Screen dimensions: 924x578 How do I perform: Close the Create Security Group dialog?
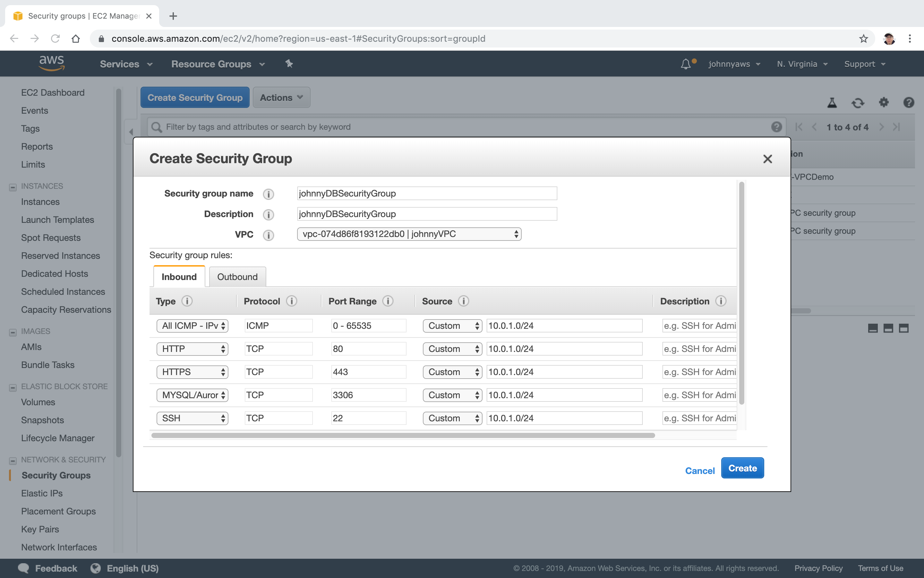[x=767, y=159]
